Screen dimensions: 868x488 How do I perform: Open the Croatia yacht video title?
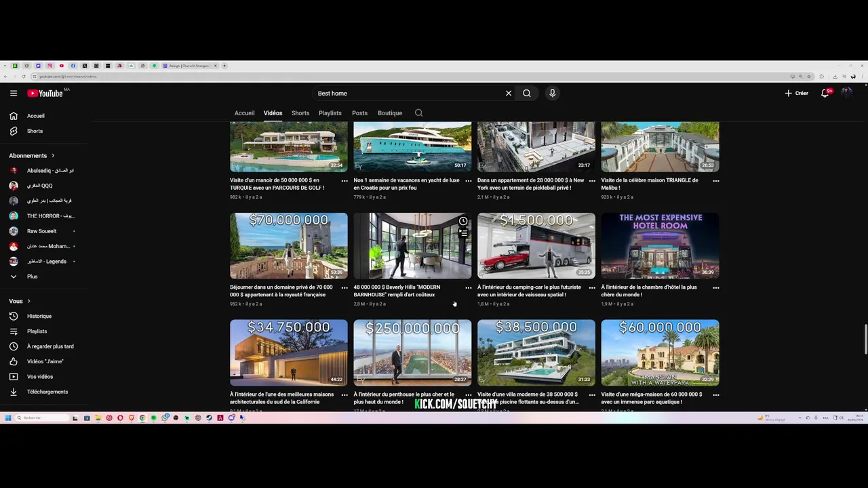coord(406,184)
